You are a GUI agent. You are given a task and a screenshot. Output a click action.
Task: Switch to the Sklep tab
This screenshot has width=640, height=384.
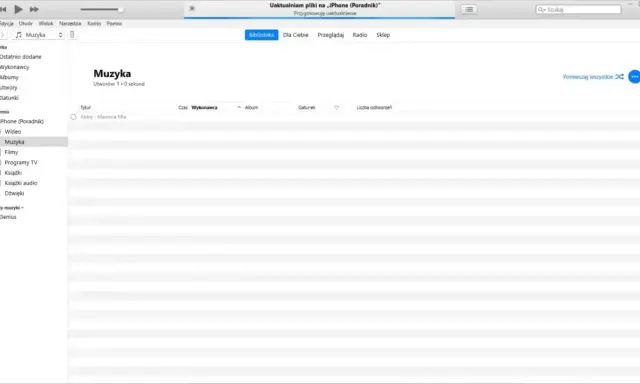pos(383,35)
